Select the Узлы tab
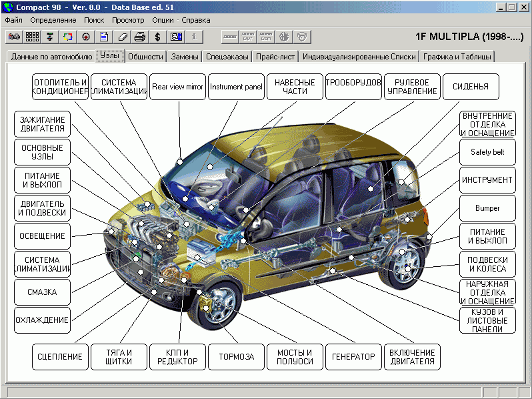The width and height of the screenshot is (532, 399). pyautogui.click(x=110, y=55)
